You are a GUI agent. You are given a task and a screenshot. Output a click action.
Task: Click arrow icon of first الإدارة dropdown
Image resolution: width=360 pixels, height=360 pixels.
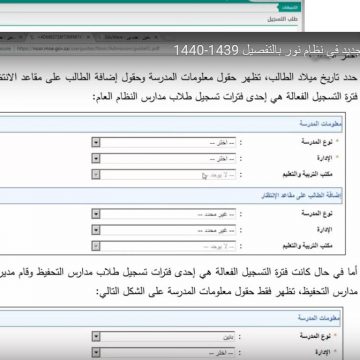tap(96, 159)
